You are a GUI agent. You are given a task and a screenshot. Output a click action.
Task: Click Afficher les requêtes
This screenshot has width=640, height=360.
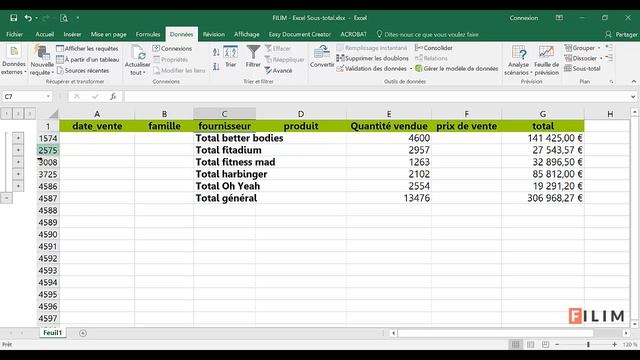(x=87, y=48)
